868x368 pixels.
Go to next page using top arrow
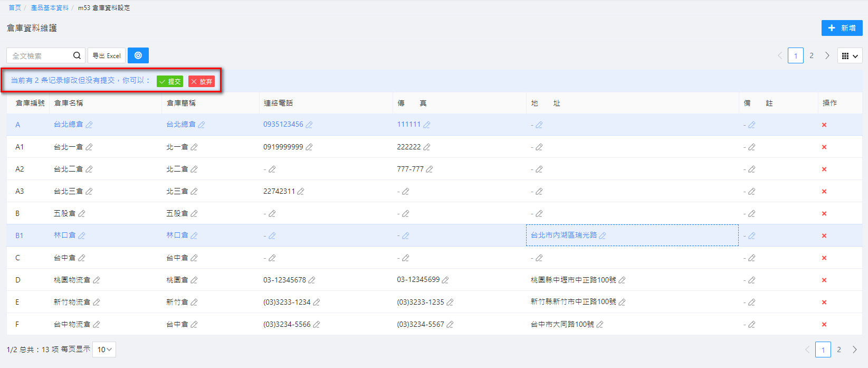pos(827,56)
